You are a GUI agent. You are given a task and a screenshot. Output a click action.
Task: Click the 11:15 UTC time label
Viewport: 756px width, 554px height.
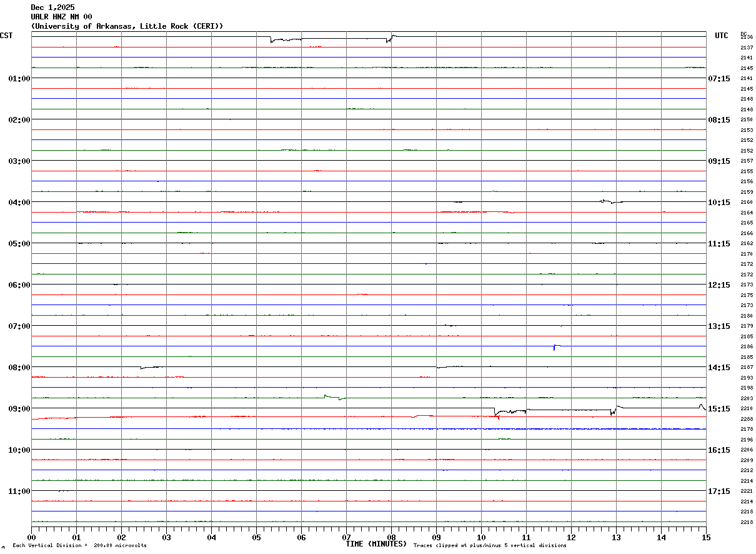pos(719,243)
